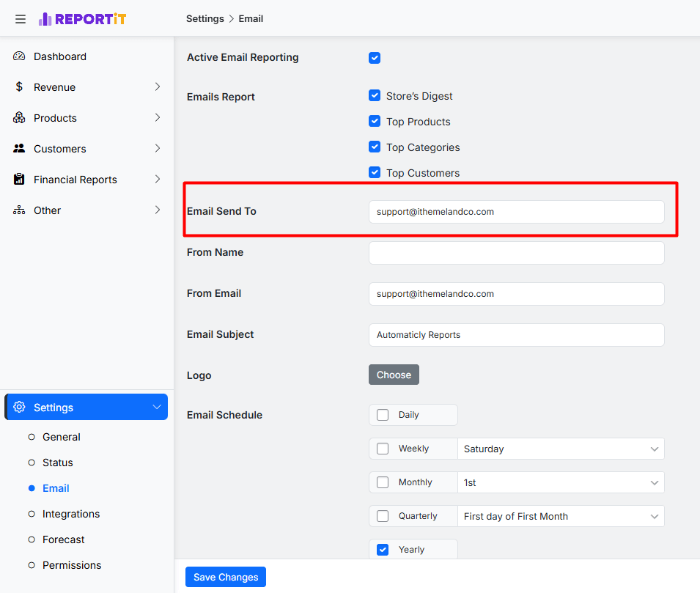Open the Quarterly First day of First Month dropdown
This screenshot has height=593, width=700.
pyautogui.click(x=561, y=516)
